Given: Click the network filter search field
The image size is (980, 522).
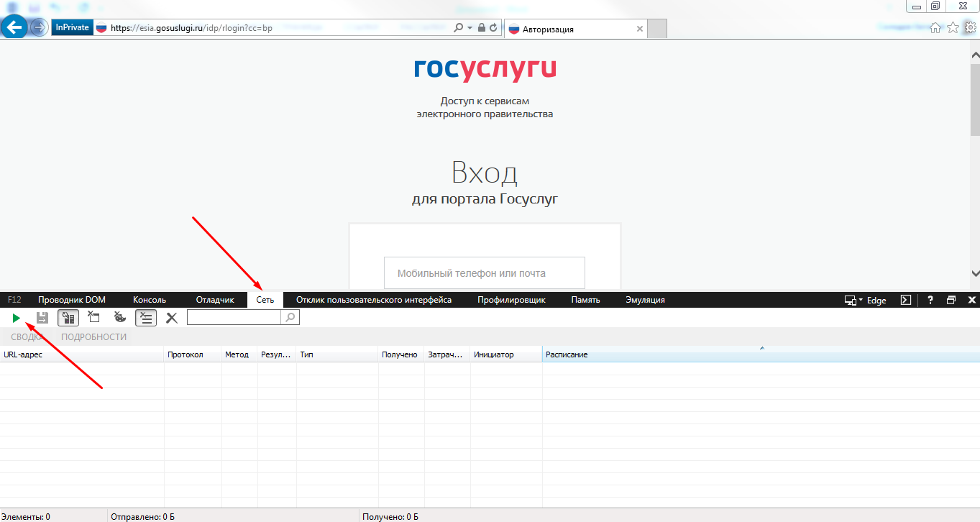Looking at the screenshot, I should [x=234, y=317].
